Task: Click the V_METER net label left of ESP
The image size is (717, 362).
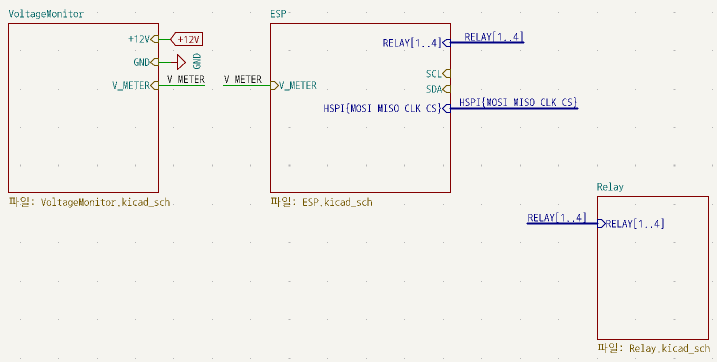Action: pos(243,80)
